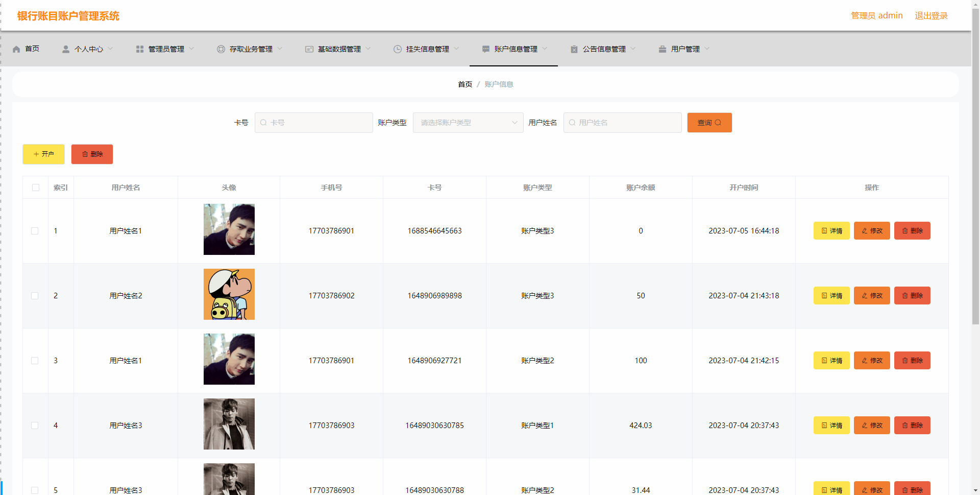Expand the 存取业务管理 menu chevron
The image size is (980, 495).
tap(280, 49)
